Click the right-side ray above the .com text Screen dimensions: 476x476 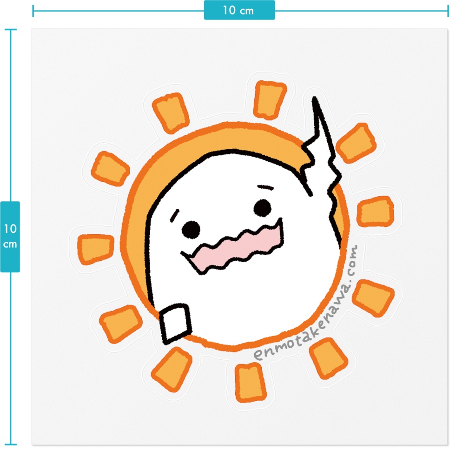tap(376, 212)
